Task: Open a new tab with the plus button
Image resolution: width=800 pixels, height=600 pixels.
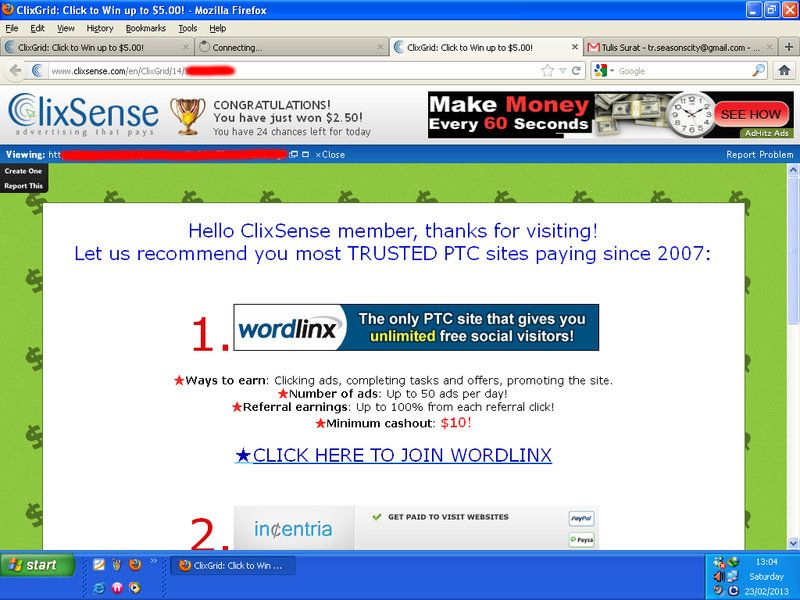Action: coord(789,47)
